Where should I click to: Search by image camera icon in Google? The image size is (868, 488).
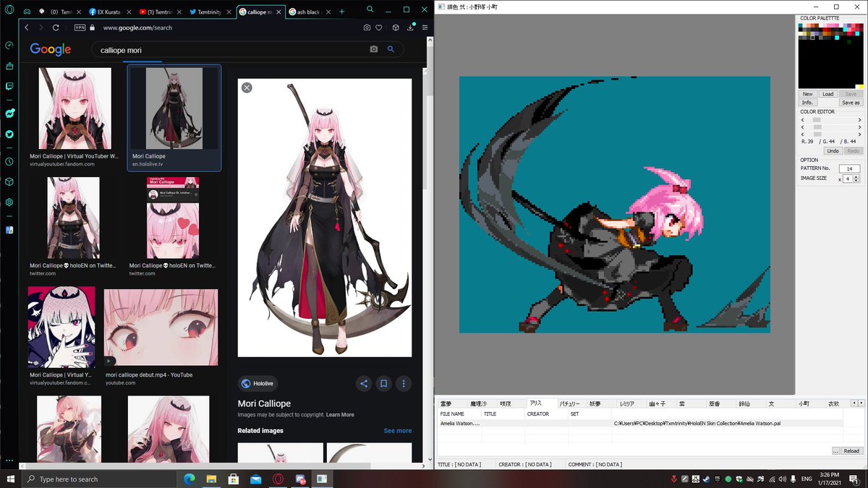(x=374, y=49)
